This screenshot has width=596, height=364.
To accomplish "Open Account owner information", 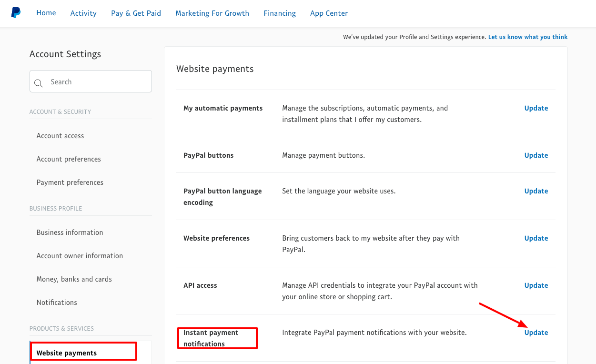I will coord(80,255).
